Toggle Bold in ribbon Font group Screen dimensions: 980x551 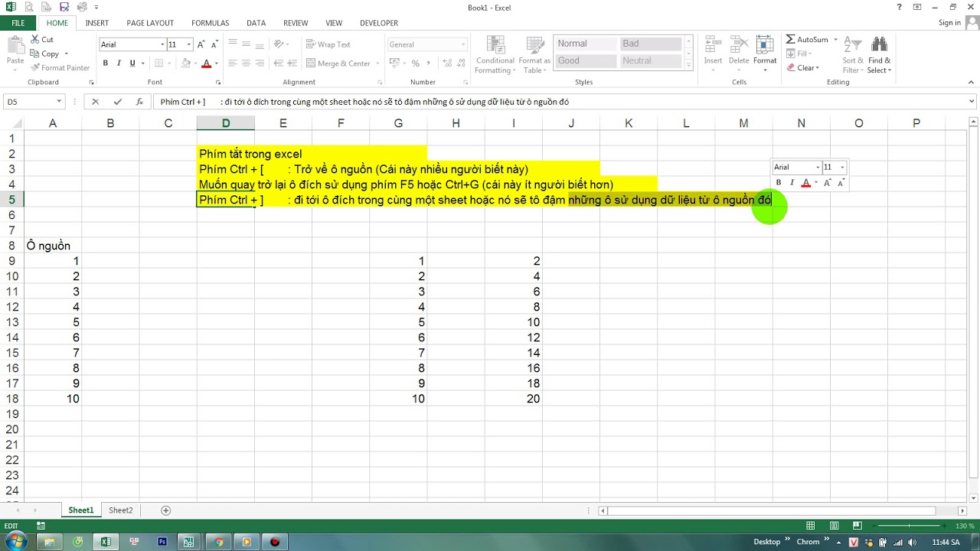point(106,63)
